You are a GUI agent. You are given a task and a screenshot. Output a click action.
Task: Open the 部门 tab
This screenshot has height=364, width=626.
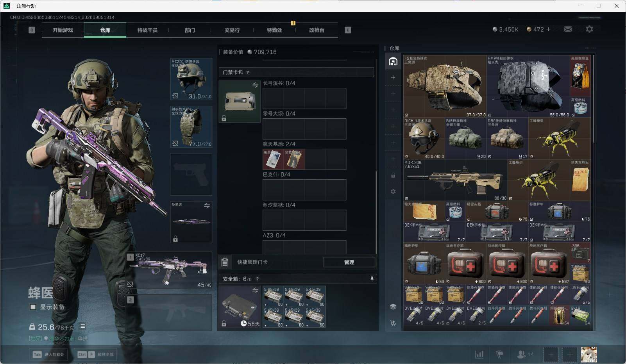pos(190,30)
